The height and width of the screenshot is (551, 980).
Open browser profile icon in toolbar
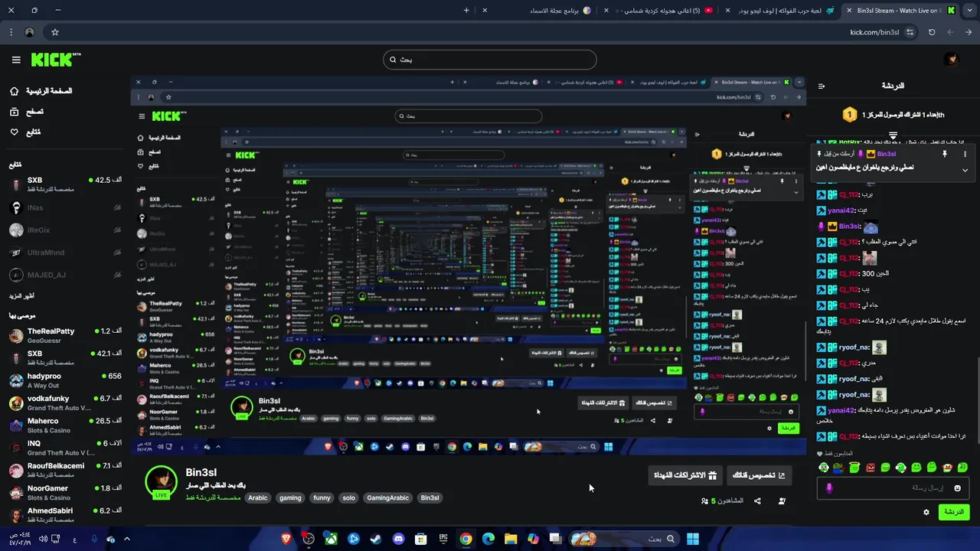tap(29, 32)
